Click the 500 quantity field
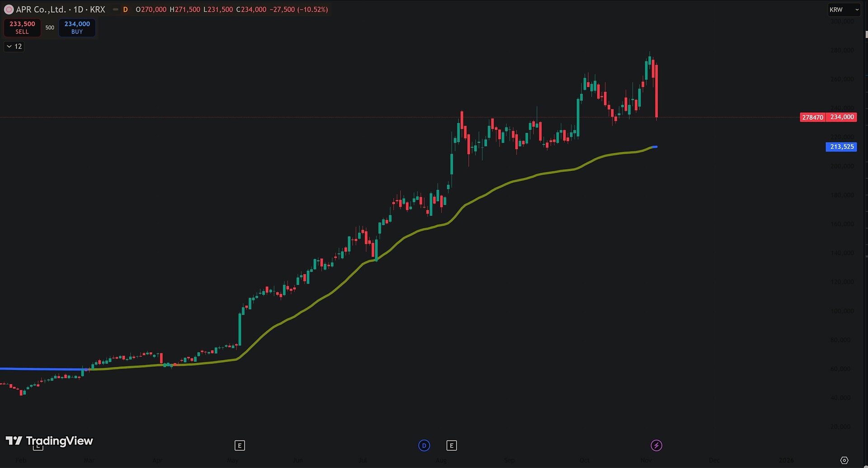The height and width of the screenshot is (468, 868). pyautogui.click(x=50, y=28)
